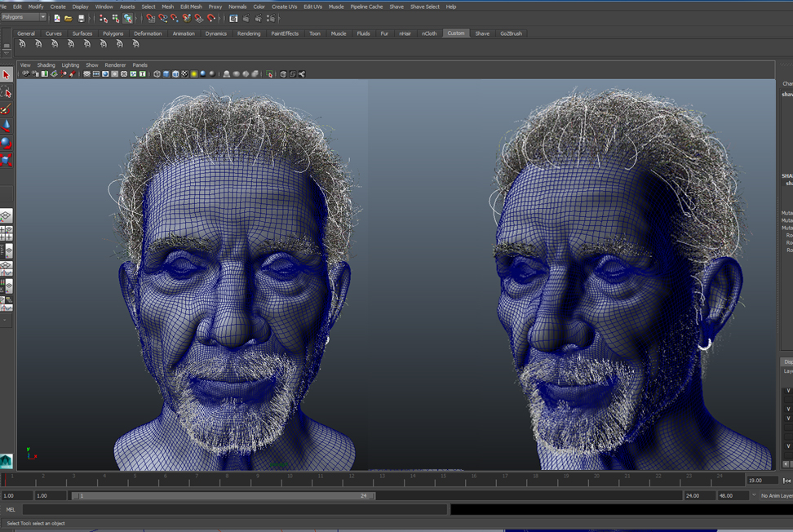Screen dimensions: 793x532
Task: Open the Edit Mesh menu
Action: tap(191, 7)
